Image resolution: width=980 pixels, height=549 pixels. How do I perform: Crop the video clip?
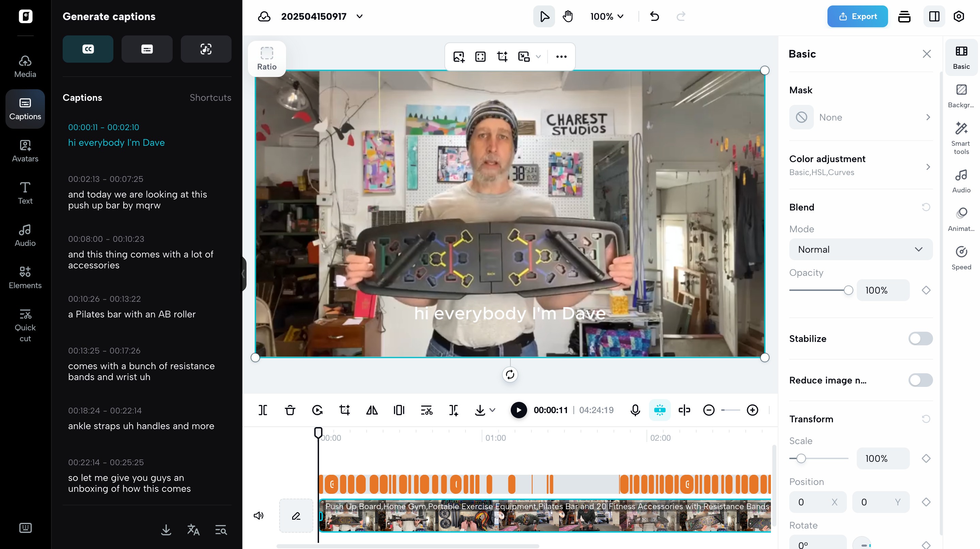click(x=344, y=410)
